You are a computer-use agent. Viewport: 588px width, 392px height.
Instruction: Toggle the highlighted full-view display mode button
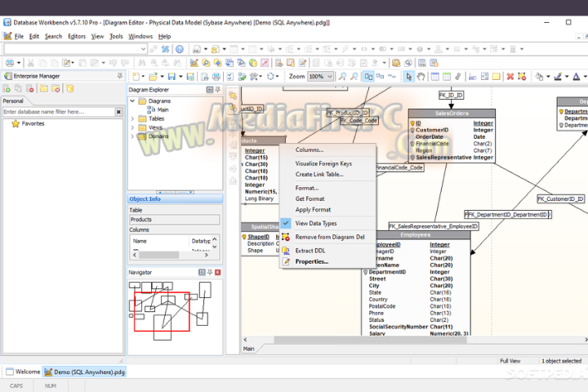pos(368,77)
